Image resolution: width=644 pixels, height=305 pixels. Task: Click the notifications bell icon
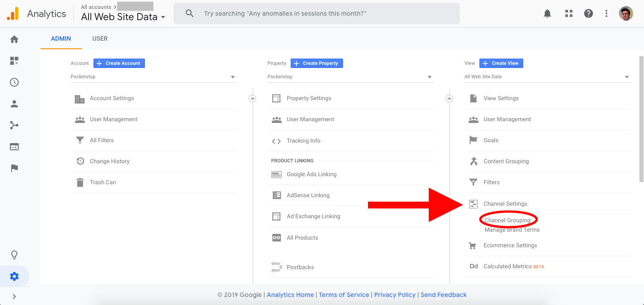pyautogui.click(x=547, y=13)
